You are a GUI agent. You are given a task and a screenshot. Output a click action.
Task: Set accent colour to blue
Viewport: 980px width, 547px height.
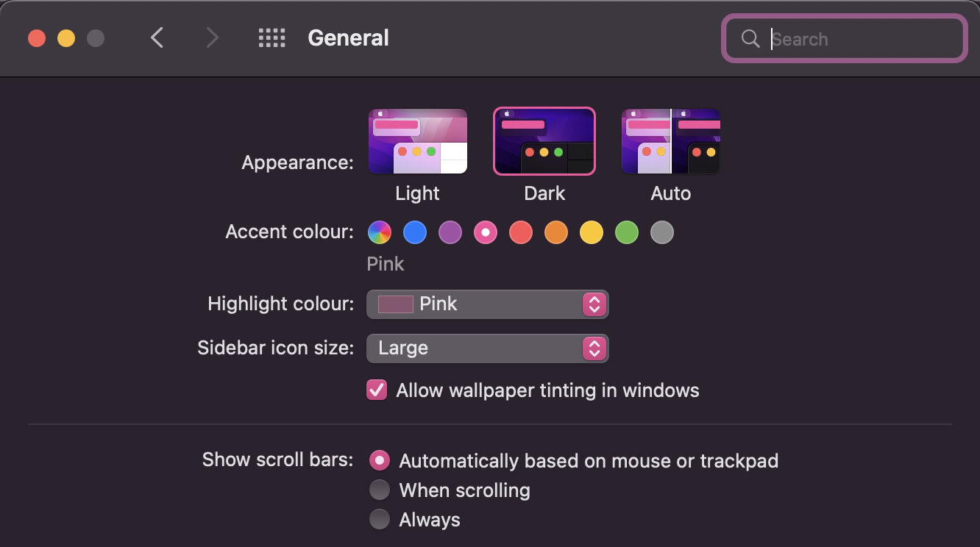(415, 233)
